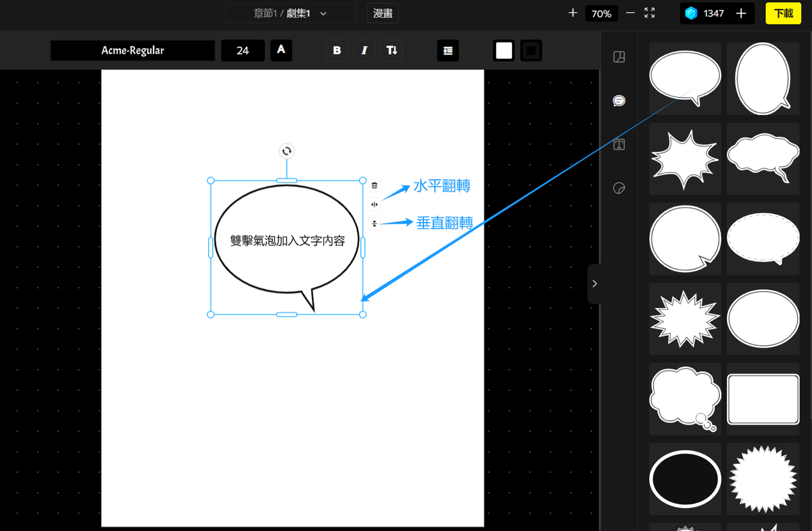Flip the bubble horizontally

click(374, 205)
